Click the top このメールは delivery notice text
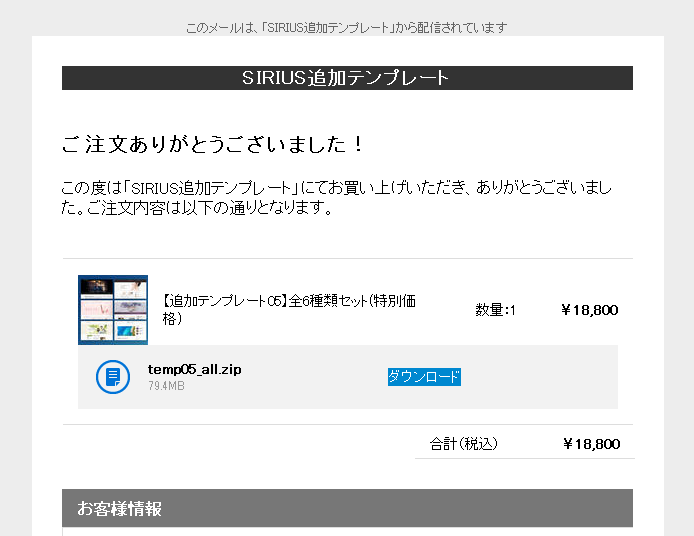The height and width of the screenshot is (536, 694). point(346,27)
